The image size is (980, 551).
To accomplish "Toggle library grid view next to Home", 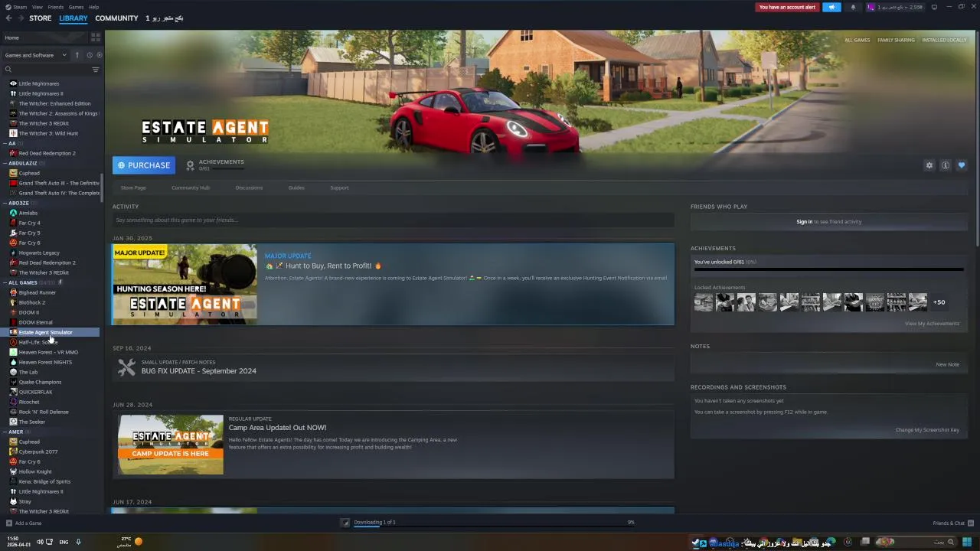I will (x=96, y=37).
